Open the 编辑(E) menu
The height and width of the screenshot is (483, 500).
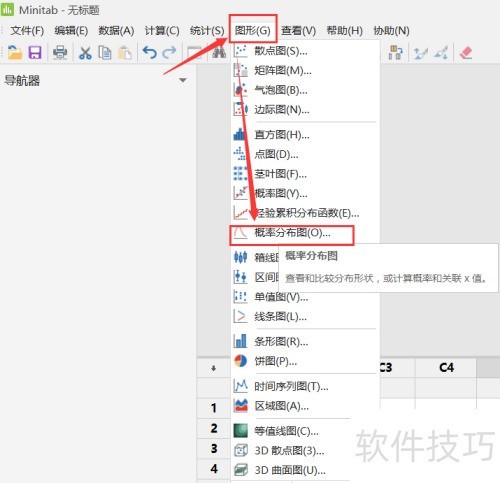pos(71,31)
